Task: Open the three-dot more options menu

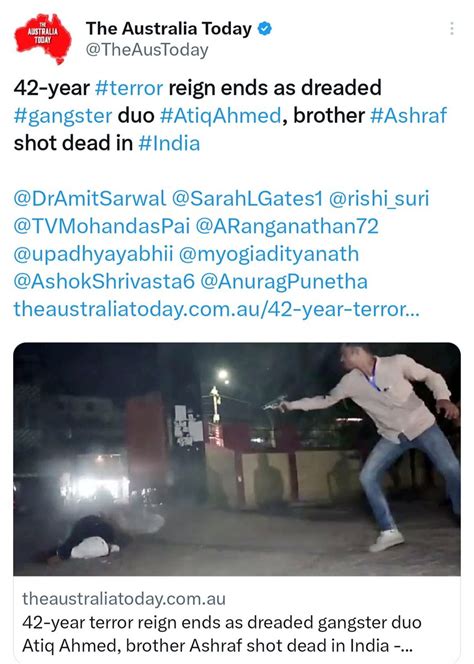Action: coord(452,28)
